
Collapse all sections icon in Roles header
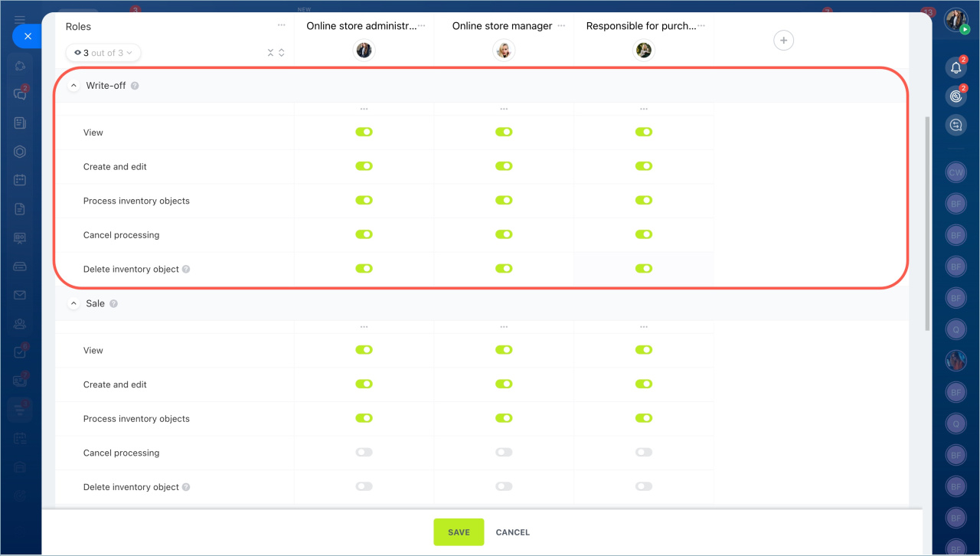[271, 53]
